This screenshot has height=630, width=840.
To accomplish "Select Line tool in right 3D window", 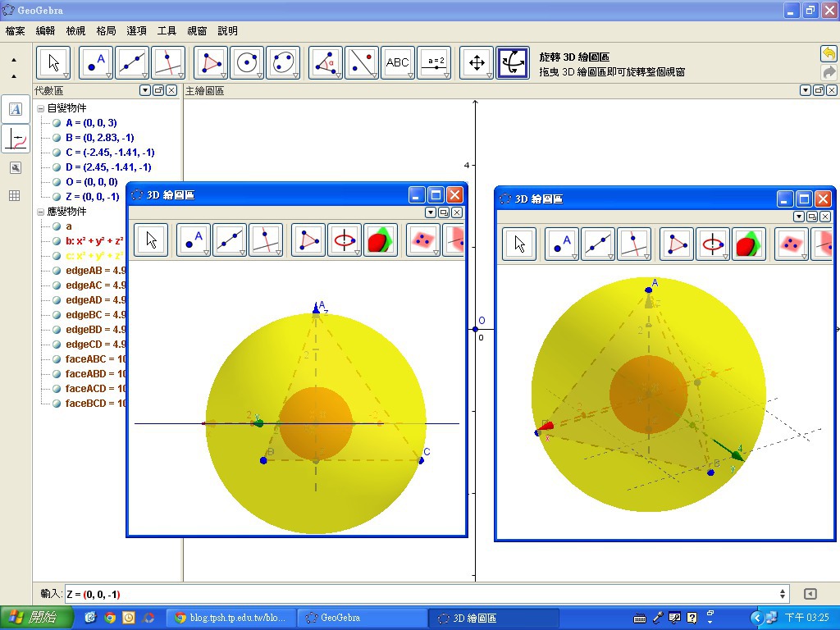I will pyautogui.click(x=598, y=244).
